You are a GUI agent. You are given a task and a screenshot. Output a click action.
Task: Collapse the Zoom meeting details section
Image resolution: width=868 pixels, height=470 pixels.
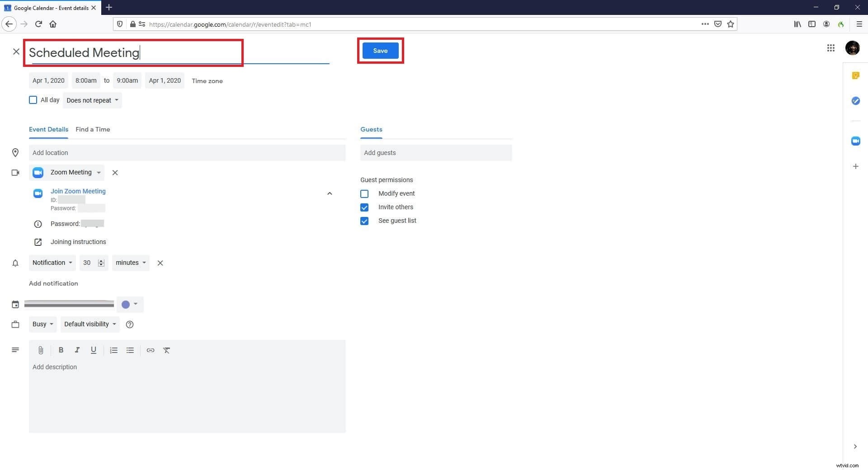click(x=330, y=193)
